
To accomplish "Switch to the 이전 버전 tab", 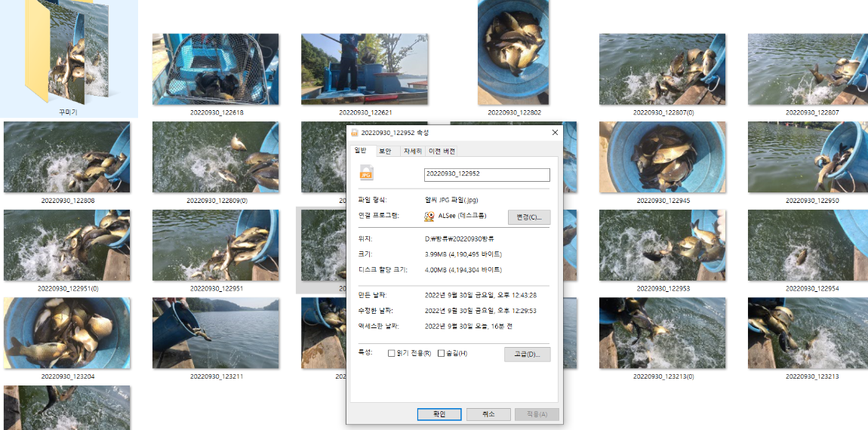I will point(442,151).
